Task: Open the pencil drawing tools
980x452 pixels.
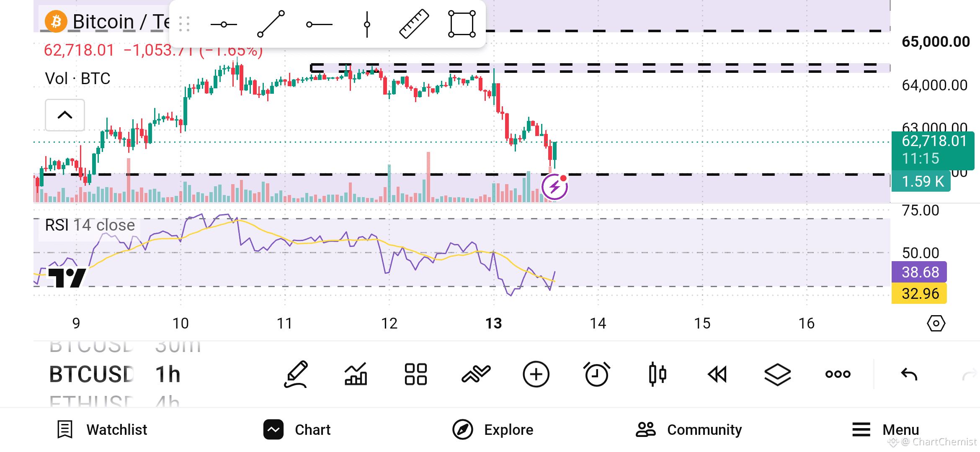Action: click(296, 374)
